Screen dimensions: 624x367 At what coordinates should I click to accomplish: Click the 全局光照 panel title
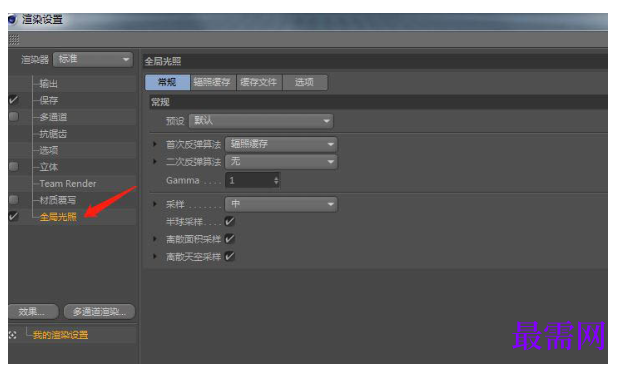163,61
